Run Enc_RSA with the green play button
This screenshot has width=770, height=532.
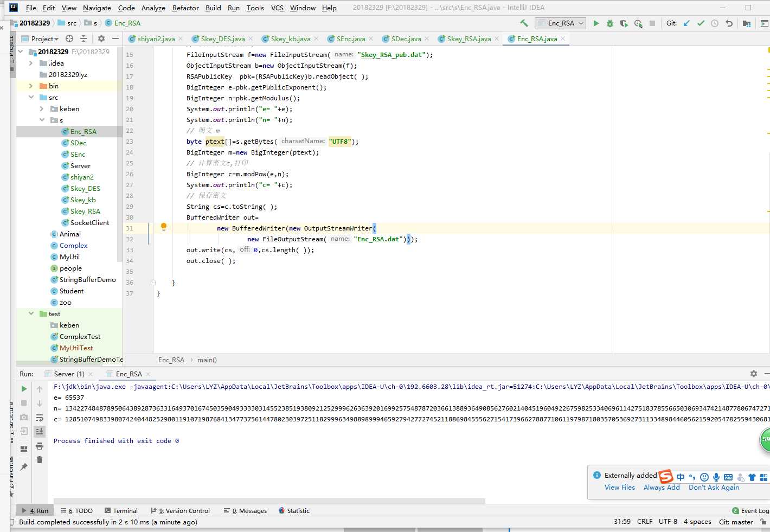pos(596,23)
